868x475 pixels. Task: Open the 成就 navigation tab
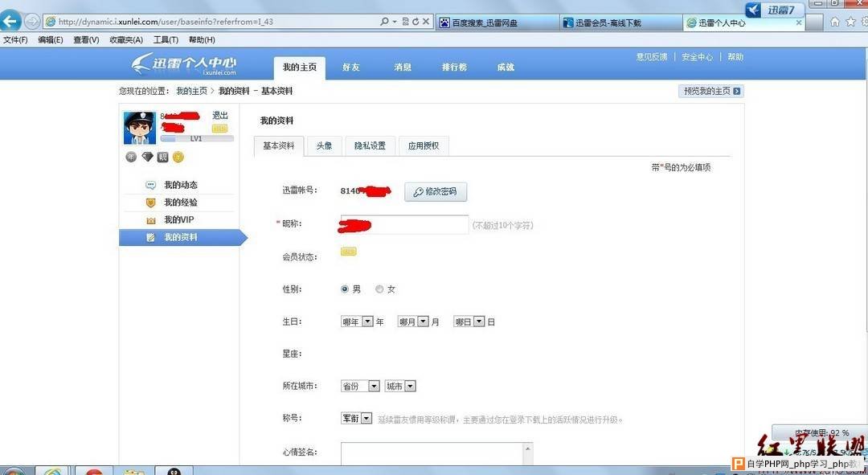click(x=506, y=68)
